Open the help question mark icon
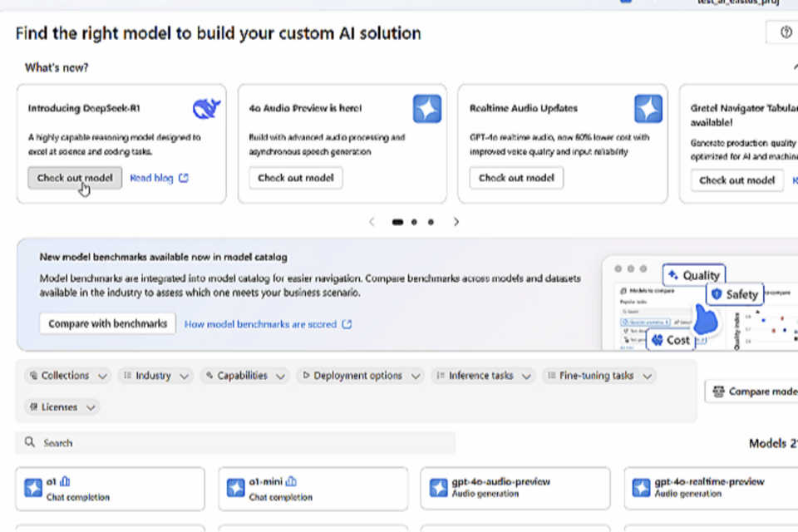Screen dimensions: 798x532 pos(786,32)
